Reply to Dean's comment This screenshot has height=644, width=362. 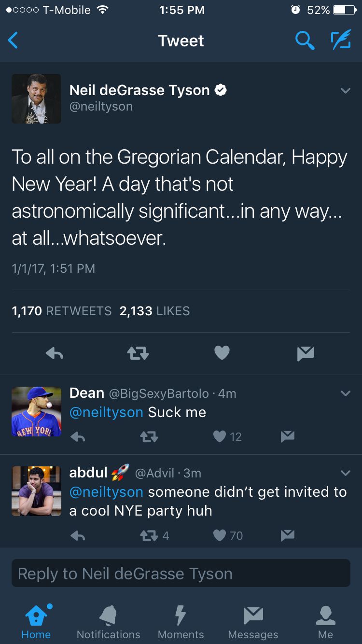point(78,437)
